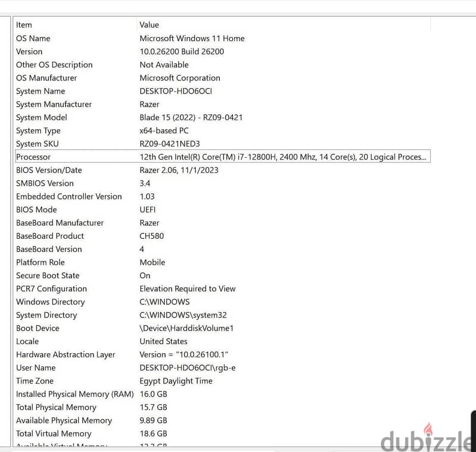This screenshot has height=452, width=476.
Task: Click the Value column header
Action: click(284, 25)
